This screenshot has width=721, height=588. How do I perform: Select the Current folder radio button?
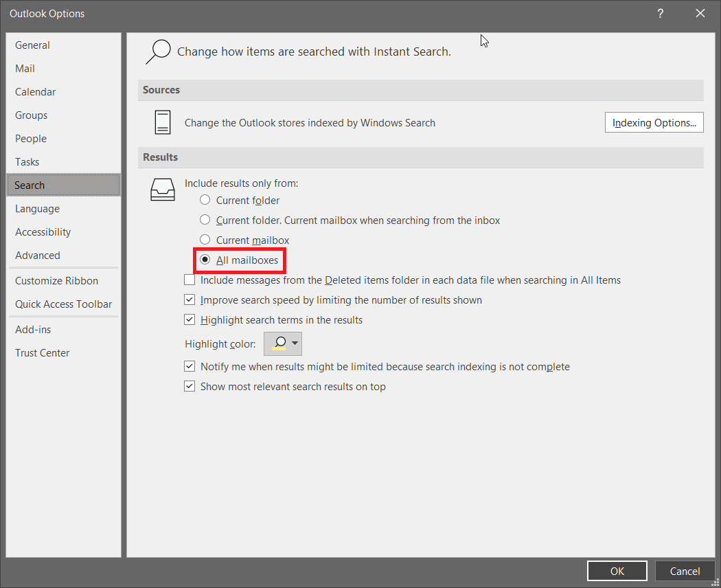205,200
